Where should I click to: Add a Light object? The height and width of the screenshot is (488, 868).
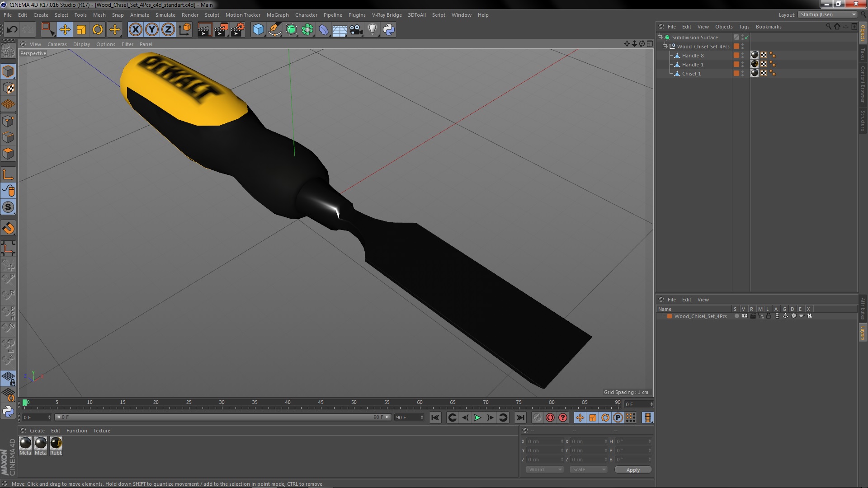(373, 30)
